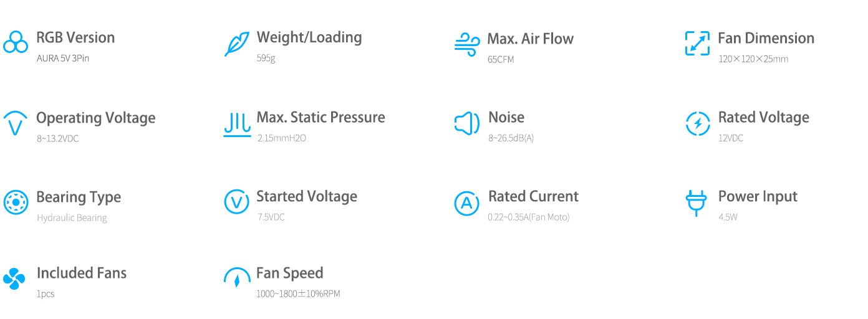Click the Max. Air Flow heading

click(x=530, y=39)
